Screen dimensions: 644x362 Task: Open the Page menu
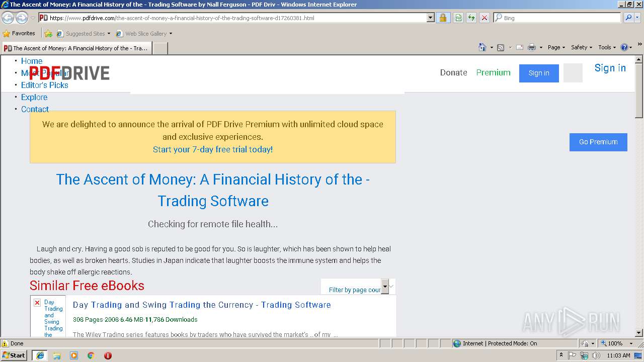(556, 47)
